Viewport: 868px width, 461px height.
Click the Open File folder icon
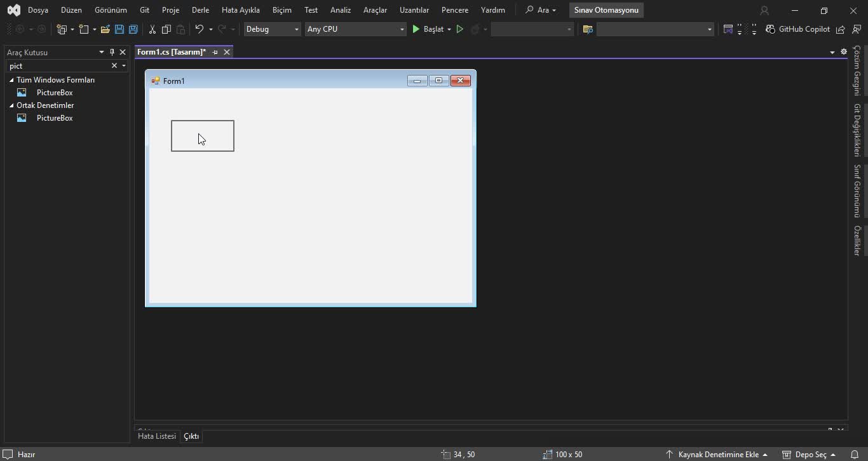105,29
